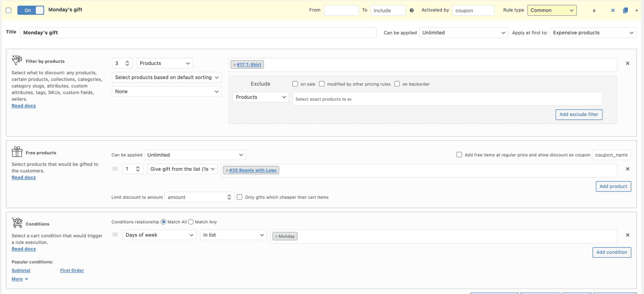
Task: Open the Subtotal popular condition link
Action: click(x=21, y=270)
